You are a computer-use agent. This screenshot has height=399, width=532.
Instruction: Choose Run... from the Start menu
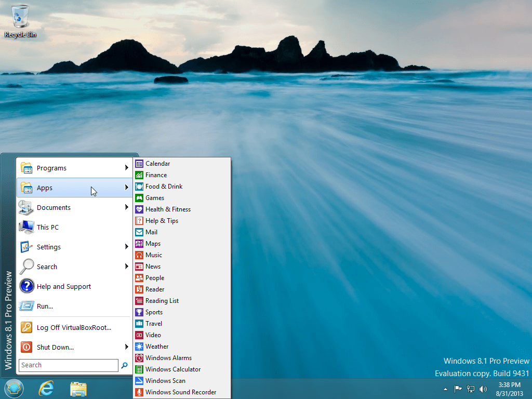(x=74, y=306)
